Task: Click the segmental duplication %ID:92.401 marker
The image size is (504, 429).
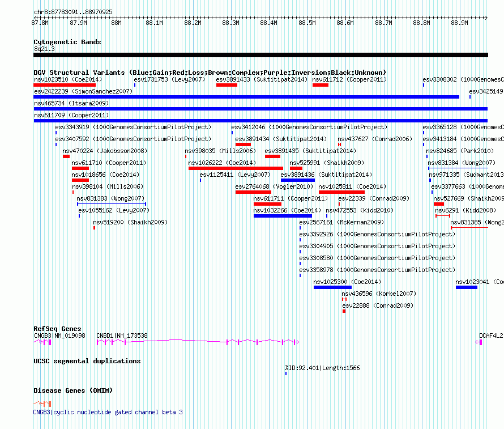Action: tap(286, 373)
